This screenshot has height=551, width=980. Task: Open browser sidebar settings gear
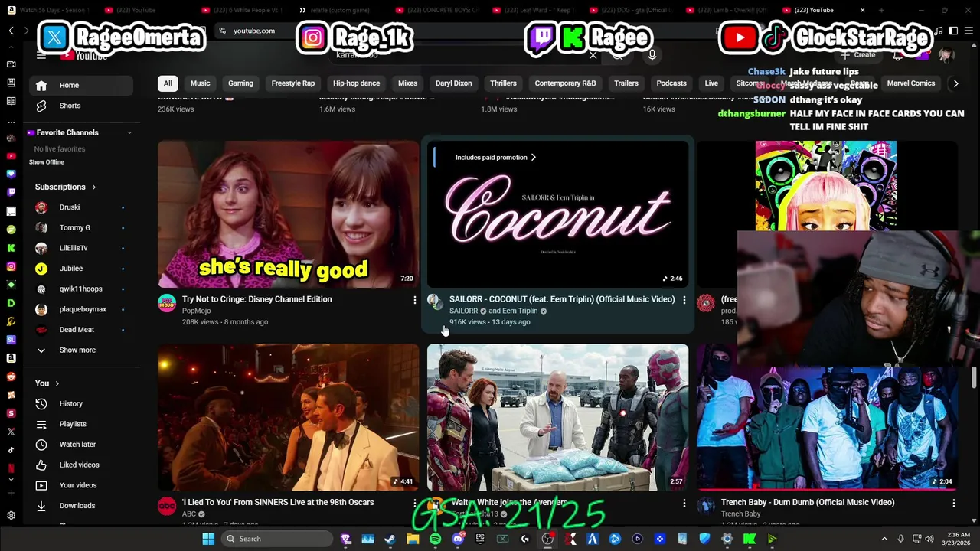pos(11,516)
